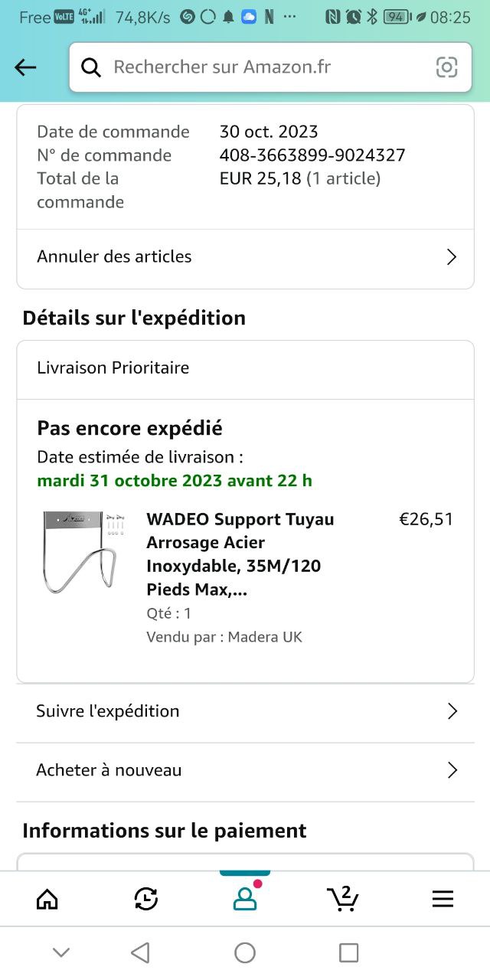Open the camera scan search icon
This screenshot has height=980, width=490.
[447, 67]
